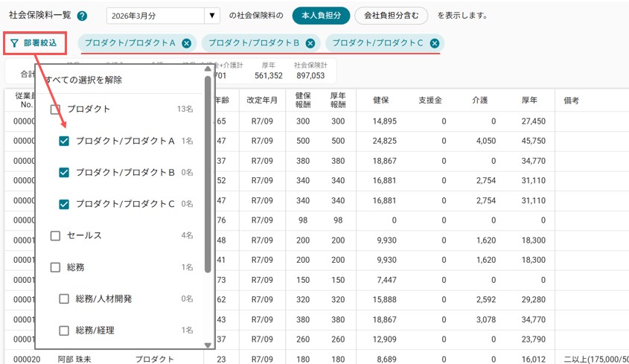
Task: Open the 2026年3月分 month dropdown arrow
Action: [212, 16]
